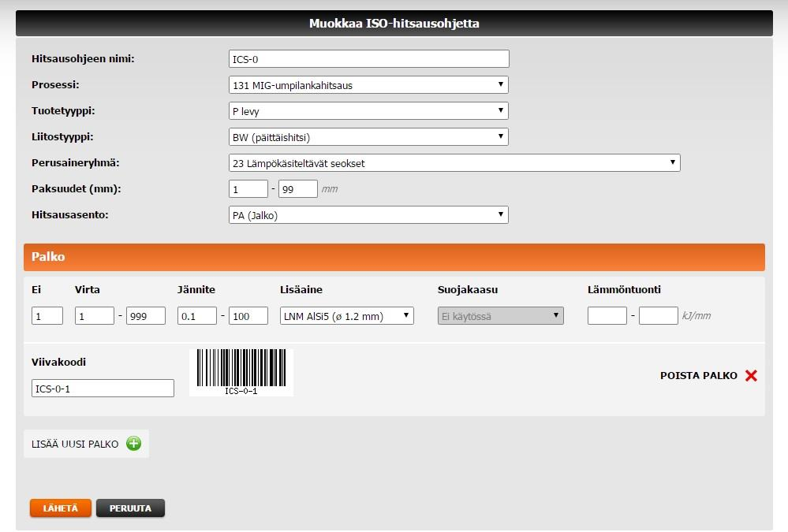Screen dimensions: 788x532
Task: Click the Perusaineryhmä label
Action: click(x=76, y=163)
